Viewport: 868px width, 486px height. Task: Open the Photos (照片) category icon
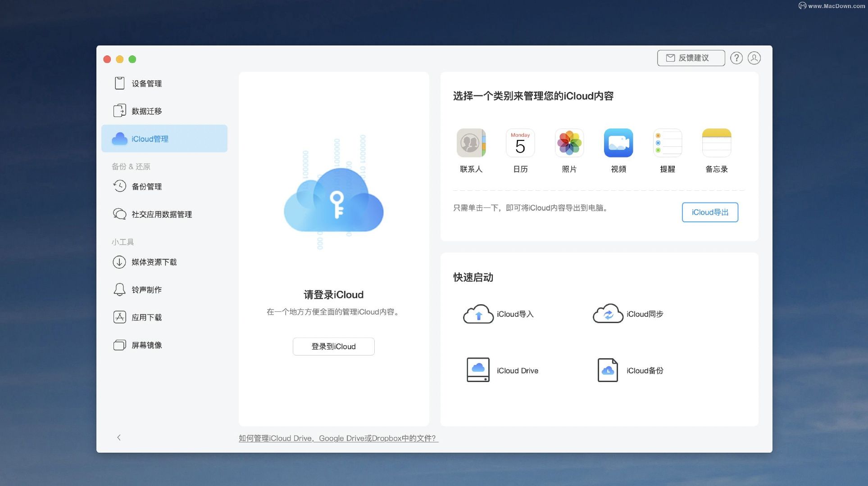point(569,143)
